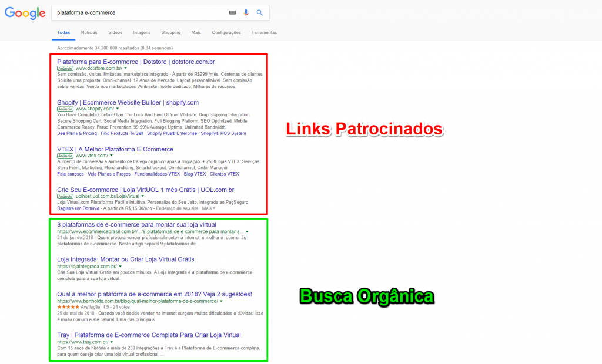
Task: Follow the Veja Planos e Preços sitelink
Action: coord(109,174)
